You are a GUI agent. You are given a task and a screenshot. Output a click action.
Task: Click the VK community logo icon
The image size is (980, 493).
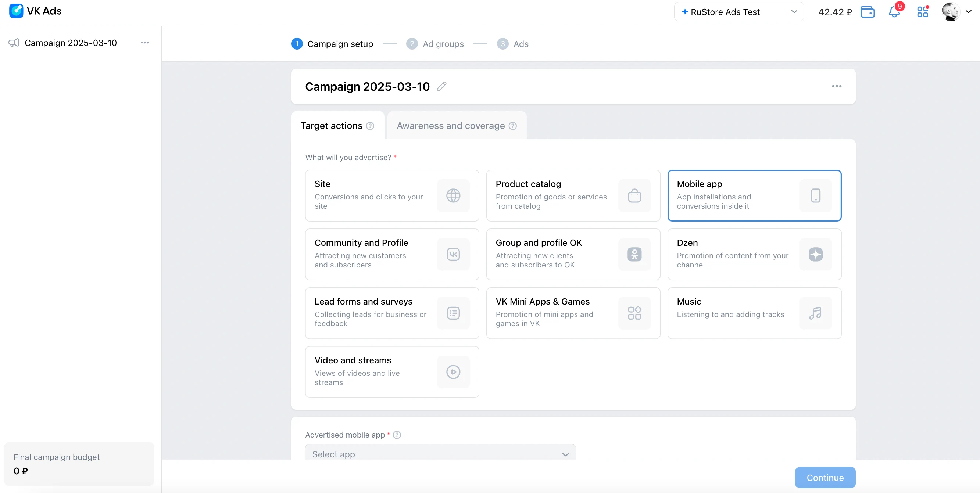click(453, 254)
